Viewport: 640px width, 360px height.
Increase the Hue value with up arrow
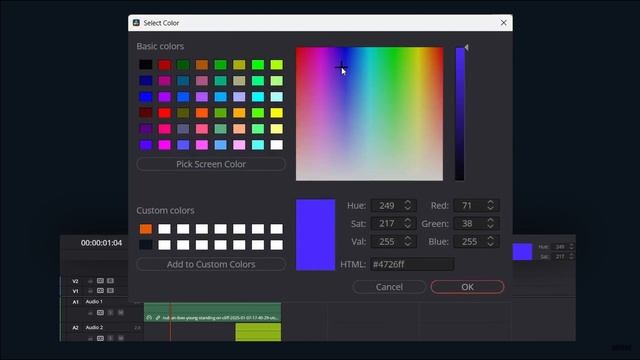pyautogui.click(x=407, y=202)
